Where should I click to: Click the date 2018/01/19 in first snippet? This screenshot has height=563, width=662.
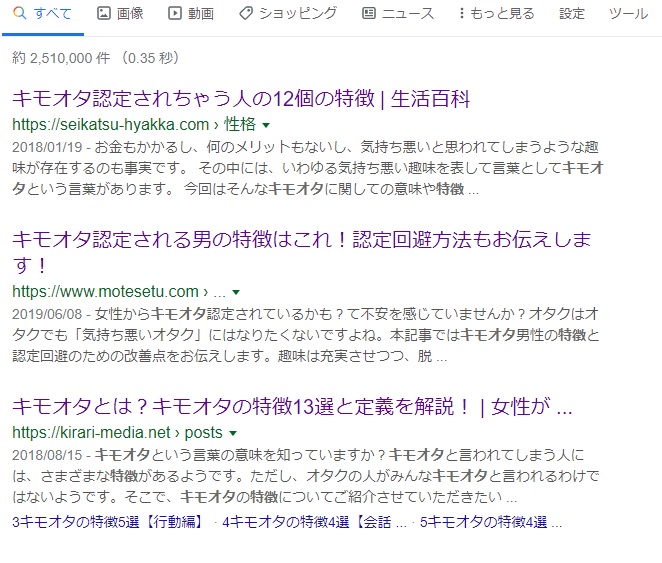(47, 147)
